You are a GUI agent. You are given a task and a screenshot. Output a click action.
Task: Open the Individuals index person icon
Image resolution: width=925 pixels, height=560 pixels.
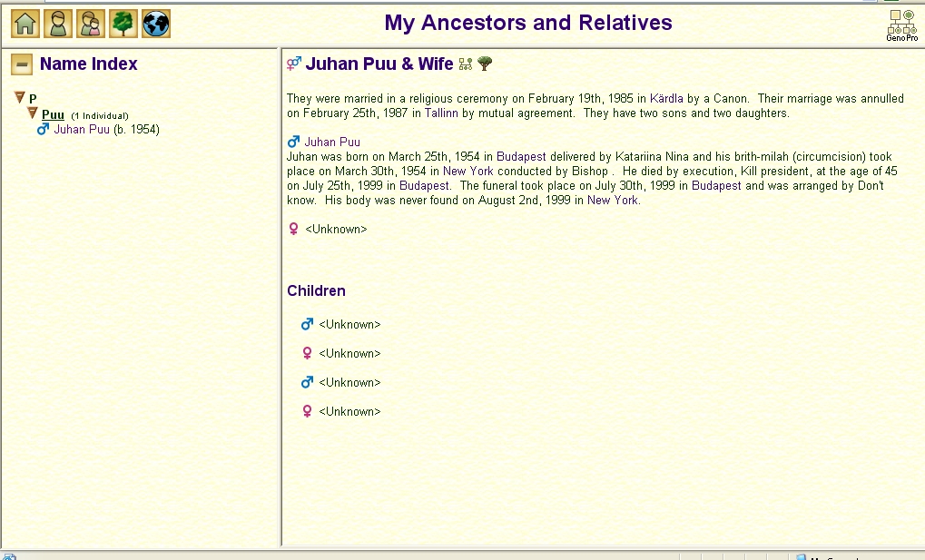click(x=58, y=24)
